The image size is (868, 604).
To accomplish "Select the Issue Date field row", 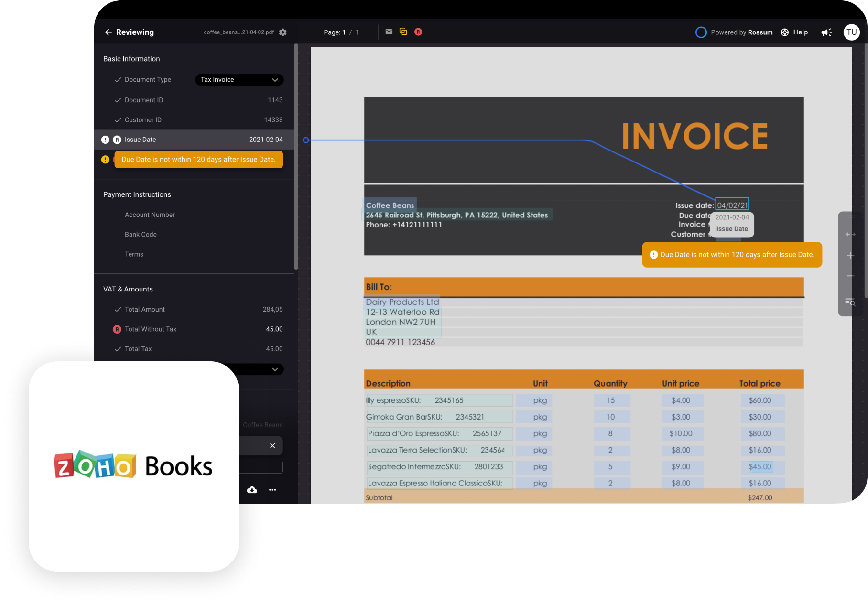I will click(194, 140).
